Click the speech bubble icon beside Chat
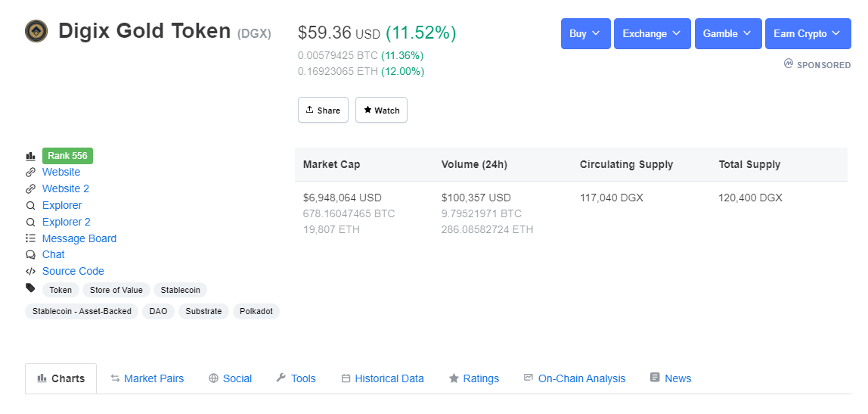 (x=30, y=255)
